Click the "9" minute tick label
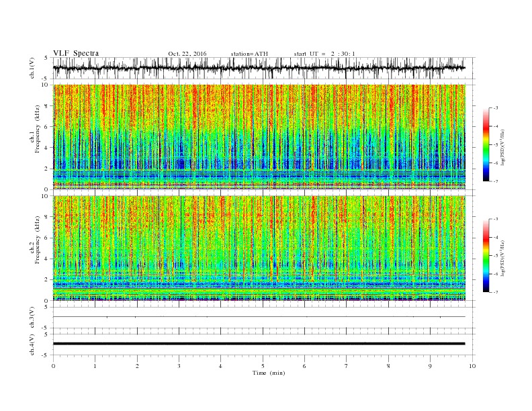The image size is (532, 411). [430, 366]
